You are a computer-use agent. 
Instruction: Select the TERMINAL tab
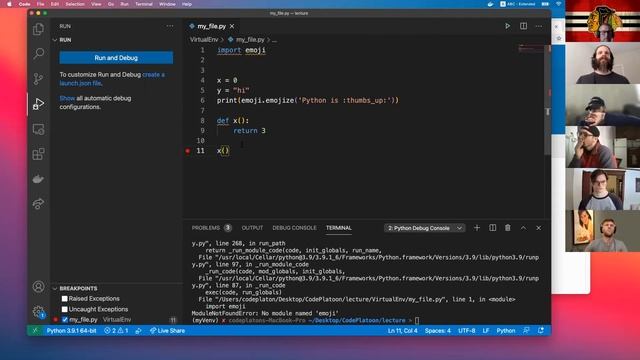(338, 228)
